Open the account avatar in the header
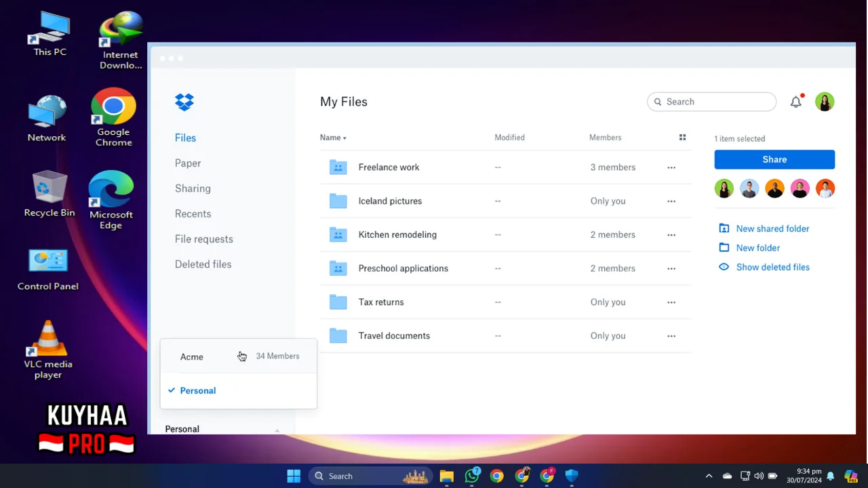The height and width of the screenshot is (488, 868). [x=825, y=102]
